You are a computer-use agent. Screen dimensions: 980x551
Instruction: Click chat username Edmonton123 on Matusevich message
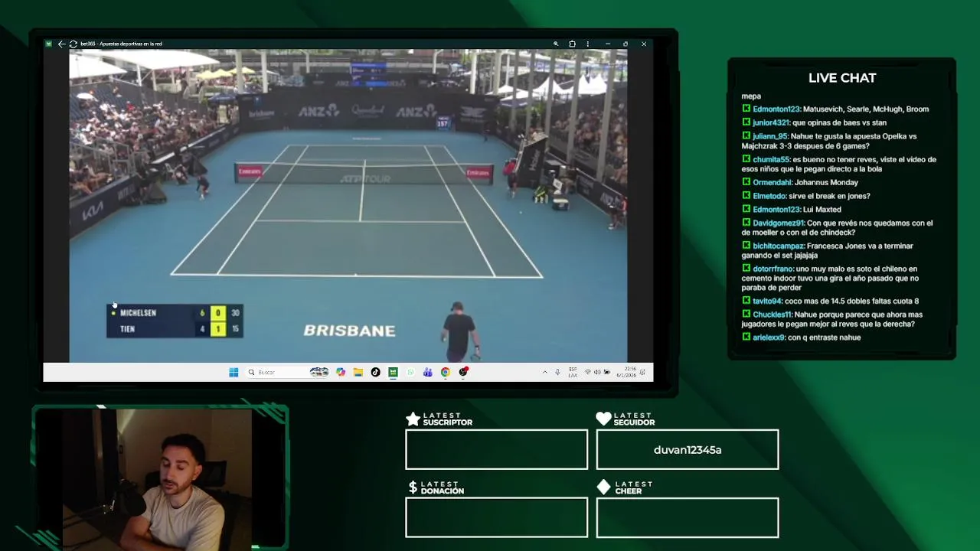(x=776, y=109)
